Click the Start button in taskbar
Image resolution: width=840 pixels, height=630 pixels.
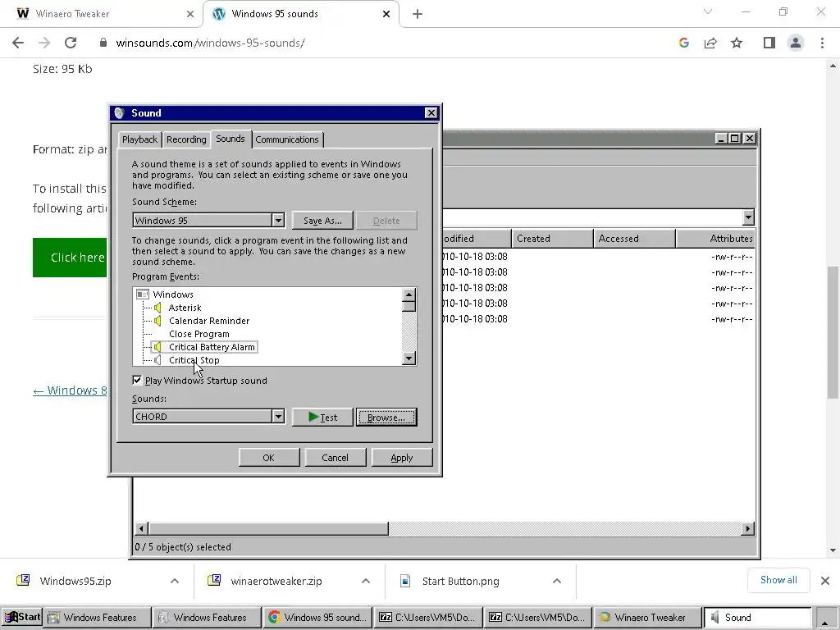(x=22, y=617)
